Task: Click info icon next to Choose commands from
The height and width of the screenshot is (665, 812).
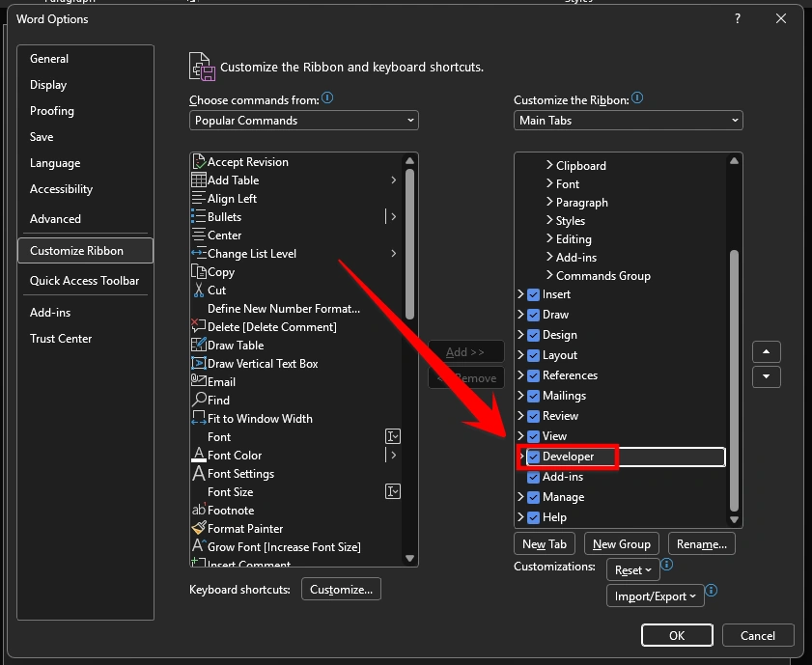Action: [327, 97]
